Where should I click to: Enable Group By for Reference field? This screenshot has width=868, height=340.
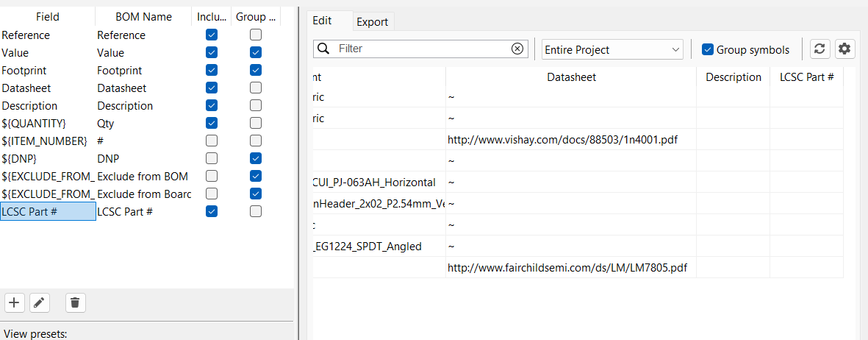[255, 35]
